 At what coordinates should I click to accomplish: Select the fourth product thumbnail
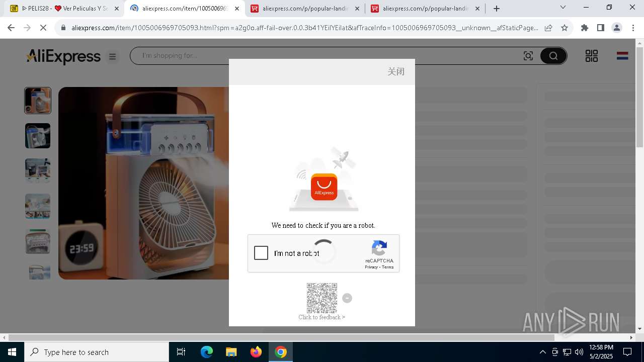38,206
